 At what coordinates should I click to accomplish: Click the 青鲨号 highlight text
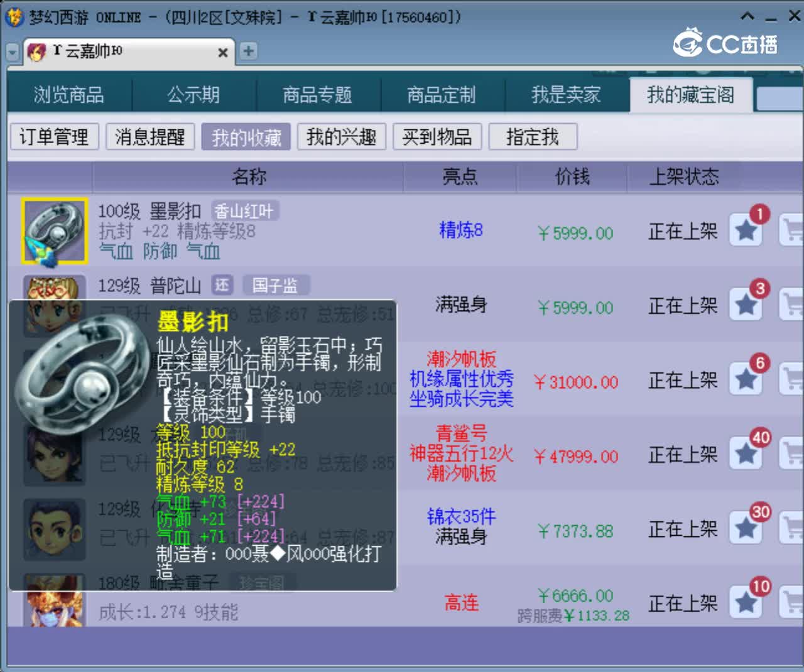(462, 433)
